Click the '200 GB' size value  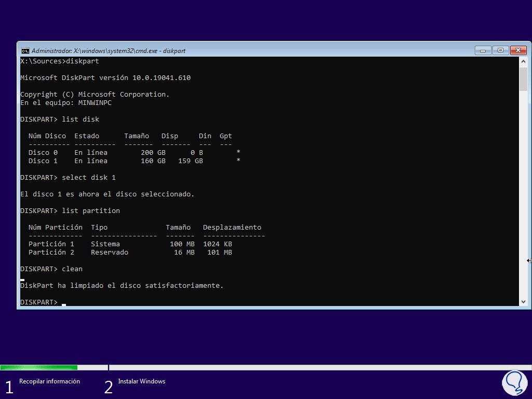point(153,153)
